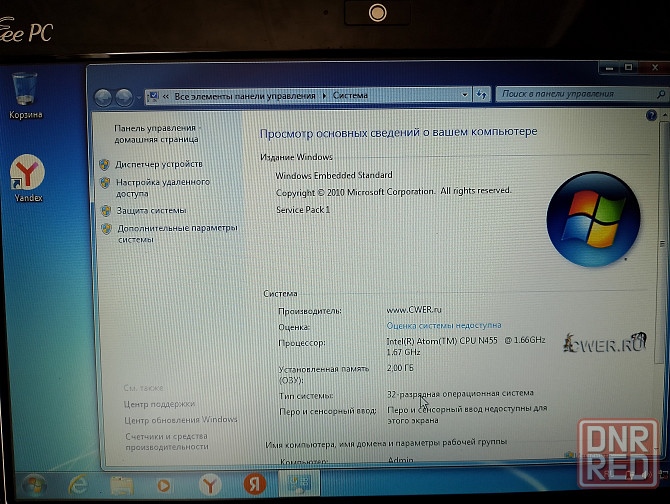Open Панель управления домашняя страница link
Viewport: 670px width, 504px height.
(156, 134)
